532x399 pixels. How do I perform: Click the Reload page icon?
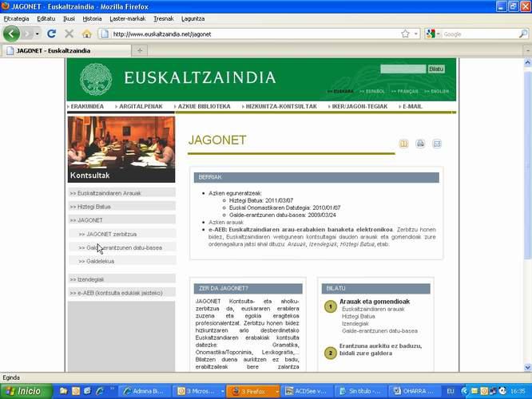[x=52, y=34]
